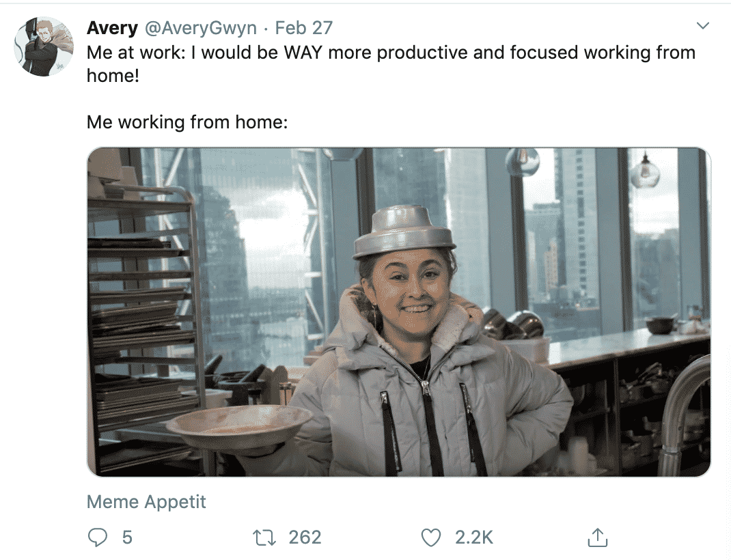This screenshot has width=731, height=560.
Task: Click the retweet count 262
Action: tap(305, 537)
